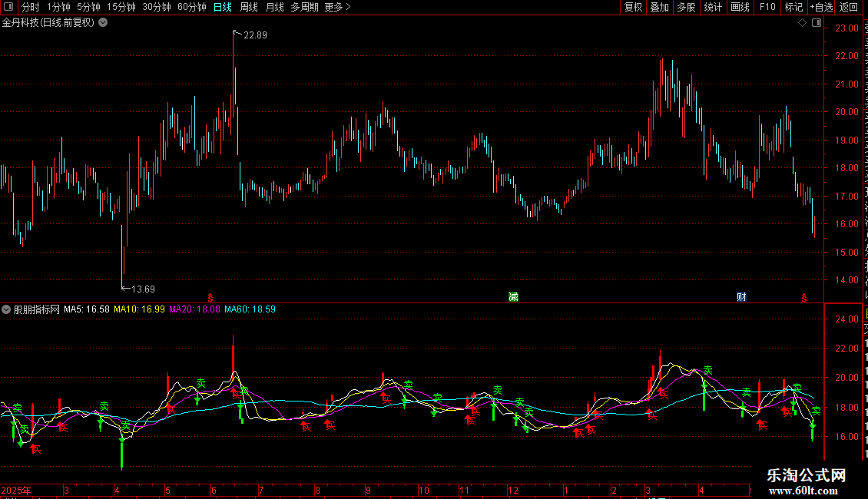868x499 pixels.
Task: Click the 复权 adjustment button
Action: pyautogui.click(x=633, y=7)
